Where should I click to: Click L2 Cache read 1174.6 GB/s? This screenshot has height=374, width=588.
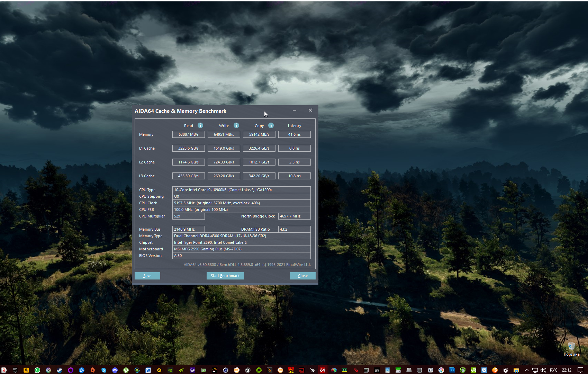coord(189,162)
